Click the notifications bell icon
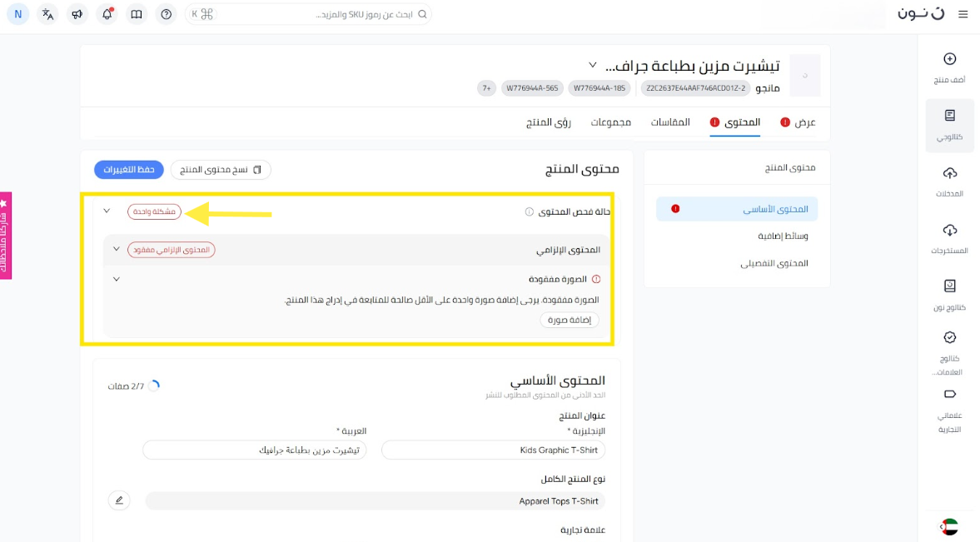The width and height of the screenshot is (980, 542). pyautogui.click(x=107, y=14)
